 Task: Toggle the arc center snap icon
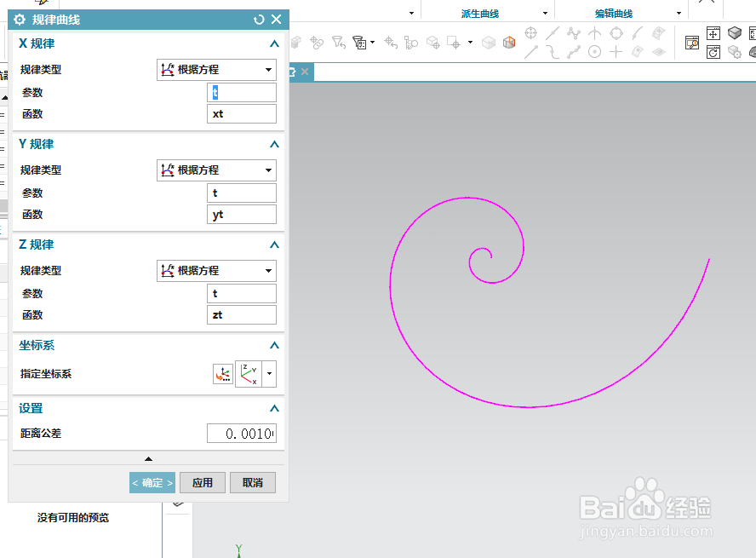pyautogui.click(x=595, y=52)
